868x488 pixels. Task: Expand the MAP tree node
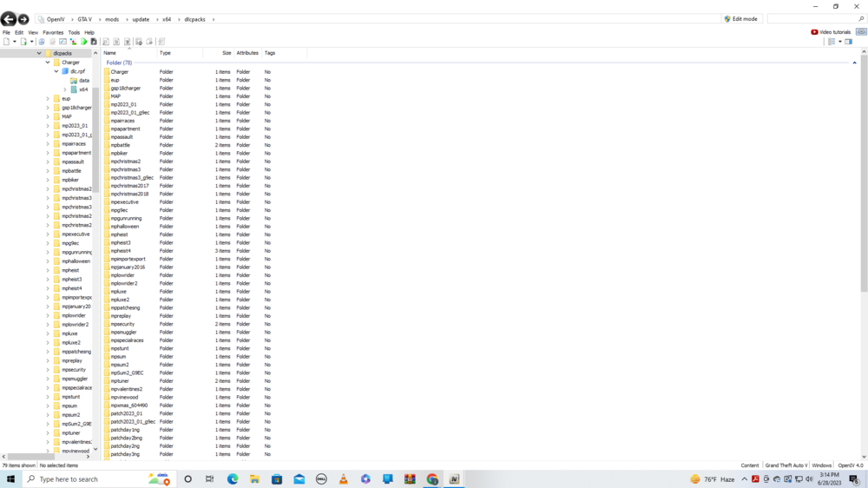[48, 116]
